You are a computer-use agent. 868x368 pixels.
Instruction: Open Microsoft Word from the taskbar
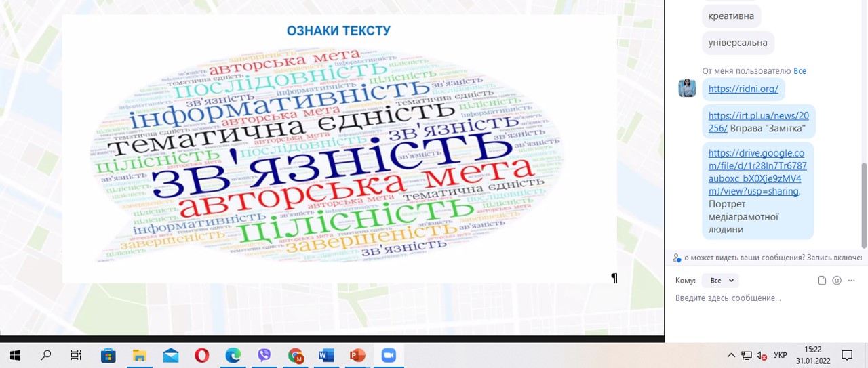[326, 355]
